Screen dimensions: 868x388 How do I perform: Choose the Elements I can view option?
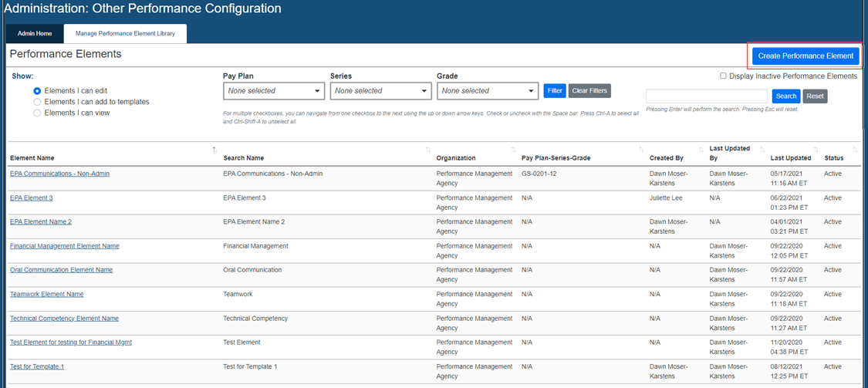[x=37, y=113]
